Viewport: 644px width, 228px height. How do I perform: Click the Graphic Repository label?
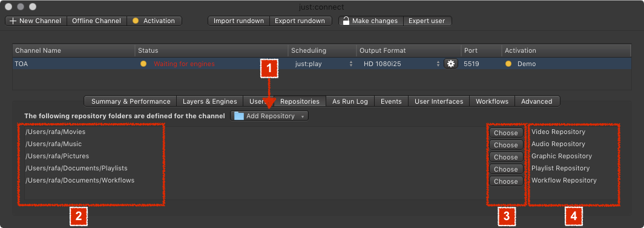[562, 156]
